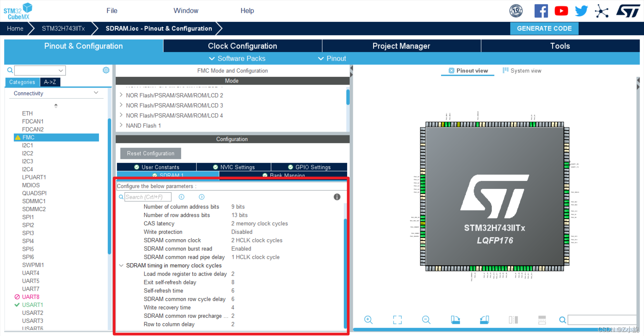644x336 pixels.
Task: Open the Software Packs dropdown
Action: click(x=237, y=59)
